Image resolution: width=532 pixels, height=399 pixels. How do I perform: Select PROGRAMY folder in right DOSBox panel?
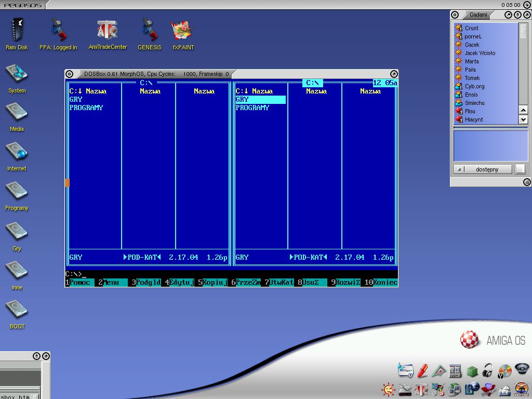pyautogui.click(x=252, y=108)
